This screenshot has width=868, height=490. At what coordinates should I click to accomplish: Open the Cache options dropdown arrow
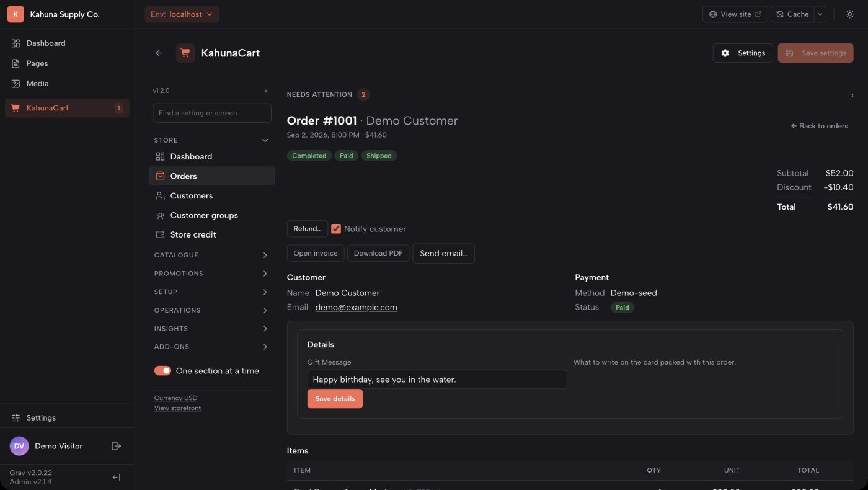click(820, 14)
